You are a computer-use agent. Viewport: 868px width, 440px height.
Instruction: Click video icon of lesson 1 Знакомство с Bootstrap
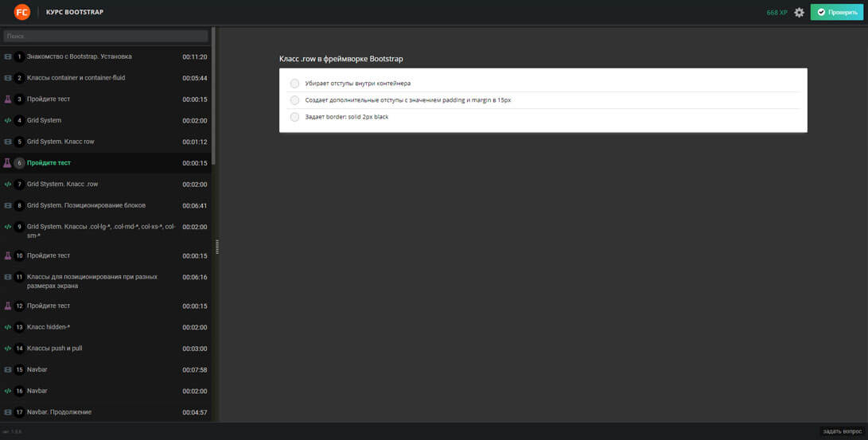click(8, 57)
